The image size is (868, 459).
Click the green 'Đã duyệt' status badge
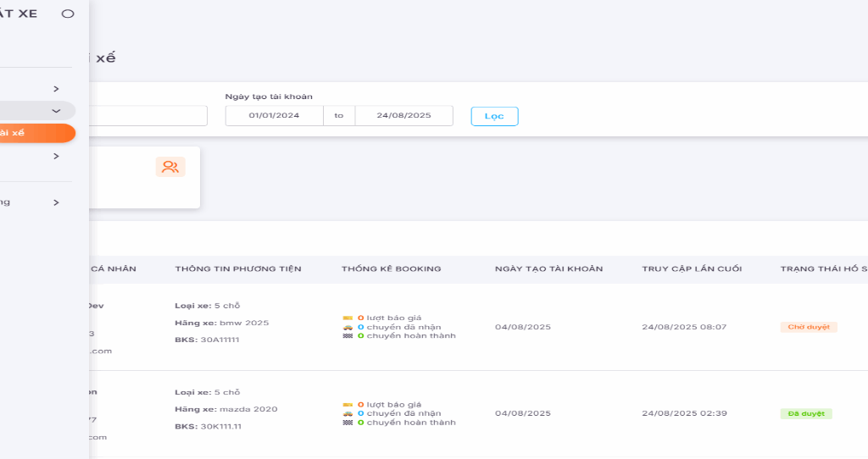pyautogui.click(x=806, y=413)
